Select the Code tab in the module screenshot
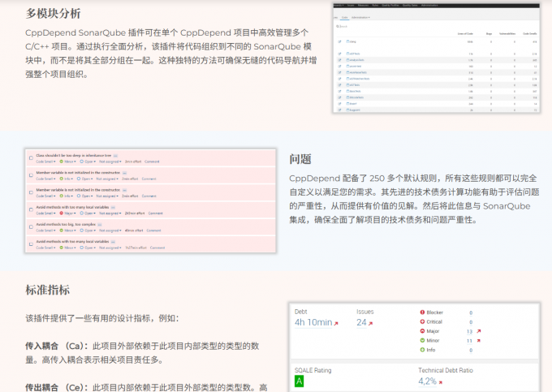This screenshot has width=552, height=392. 345,17
